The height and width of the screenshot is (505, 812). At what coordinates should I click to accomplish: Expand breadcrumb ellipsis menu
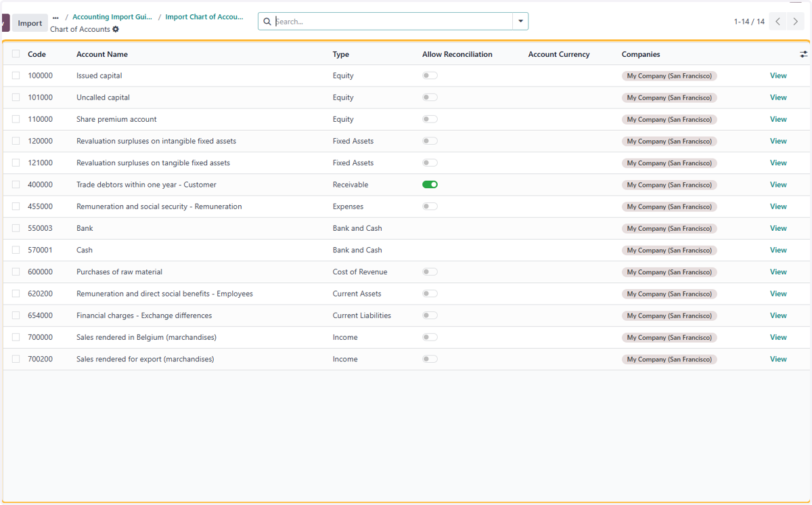(x=55, y=18)
